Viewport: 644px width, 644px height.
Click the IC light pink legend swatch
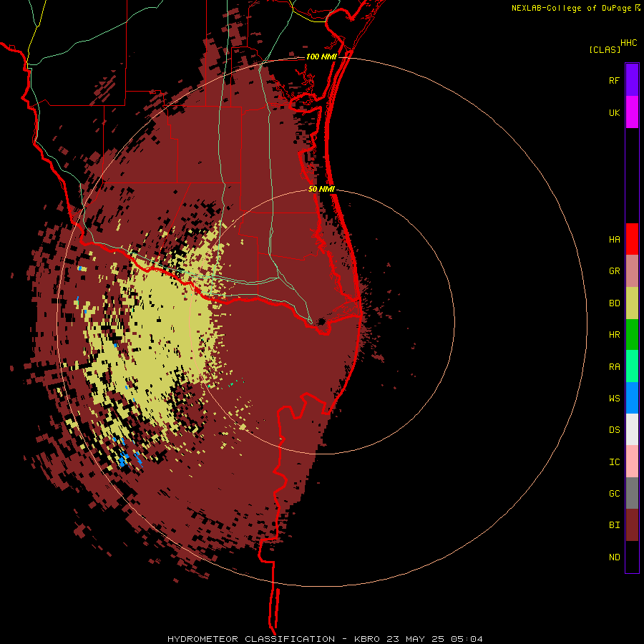[x=632, y=462]
